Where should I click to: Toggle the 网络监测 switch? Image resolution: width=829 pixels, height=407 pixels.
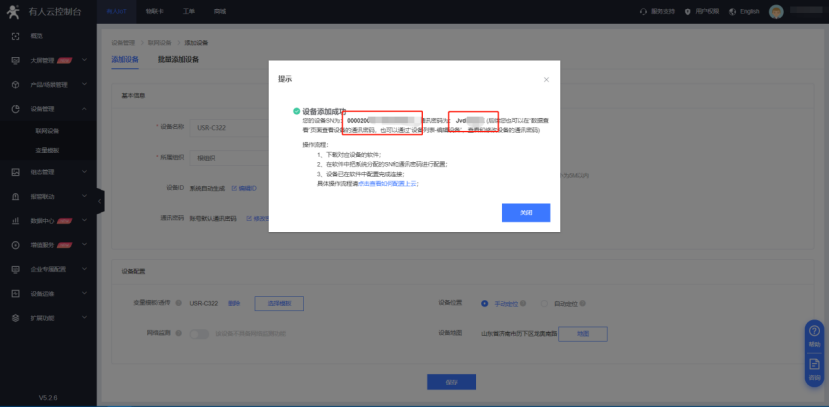(x=199, y=333)
